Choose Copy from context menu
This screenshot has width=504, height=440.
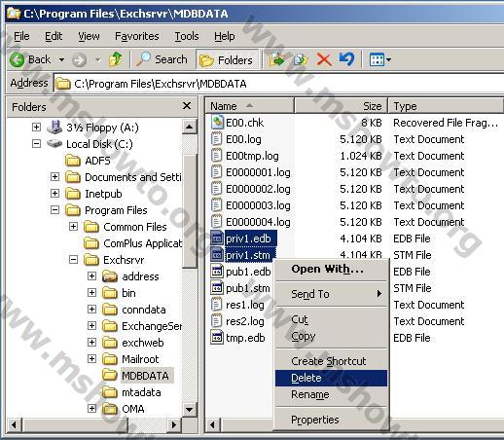click(331, 336)
